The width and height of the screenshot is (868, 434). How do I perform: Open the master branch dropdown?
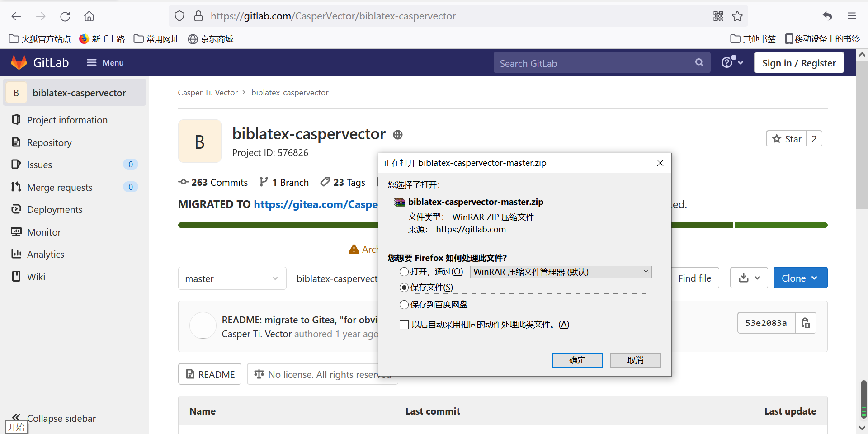pos(232,278)
